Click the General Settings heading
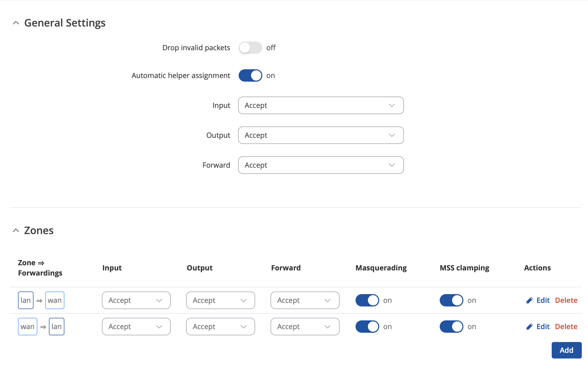The image size is (588, 376). (65, 23)
